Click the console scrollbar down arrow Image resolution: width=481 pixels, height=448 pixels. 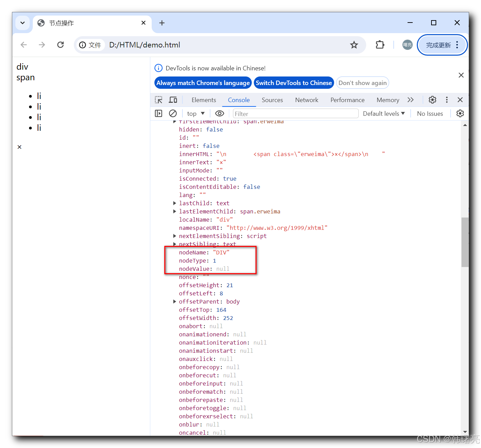[465, 432]
